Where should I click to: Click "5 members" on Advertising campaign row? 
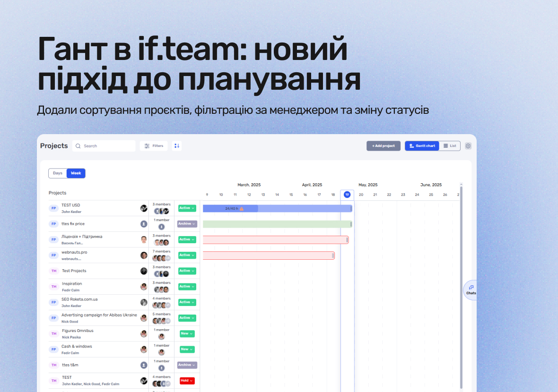(162, 315)
